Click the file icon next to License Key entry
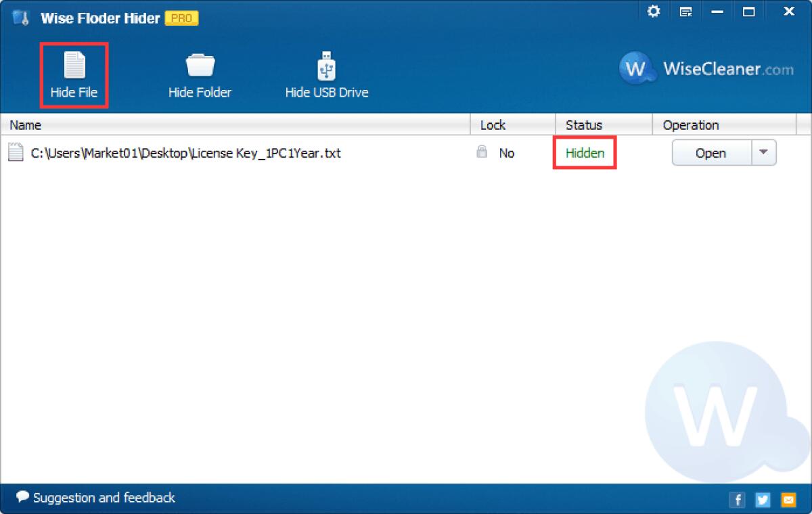Viewport: 812px width, 514px height. point(16,153)
